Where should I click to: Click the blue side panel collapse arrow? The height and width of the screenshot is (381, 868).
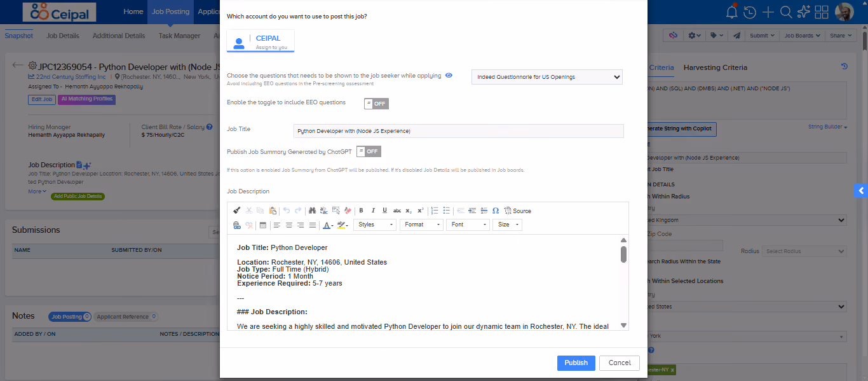click(x=861, y=191)
